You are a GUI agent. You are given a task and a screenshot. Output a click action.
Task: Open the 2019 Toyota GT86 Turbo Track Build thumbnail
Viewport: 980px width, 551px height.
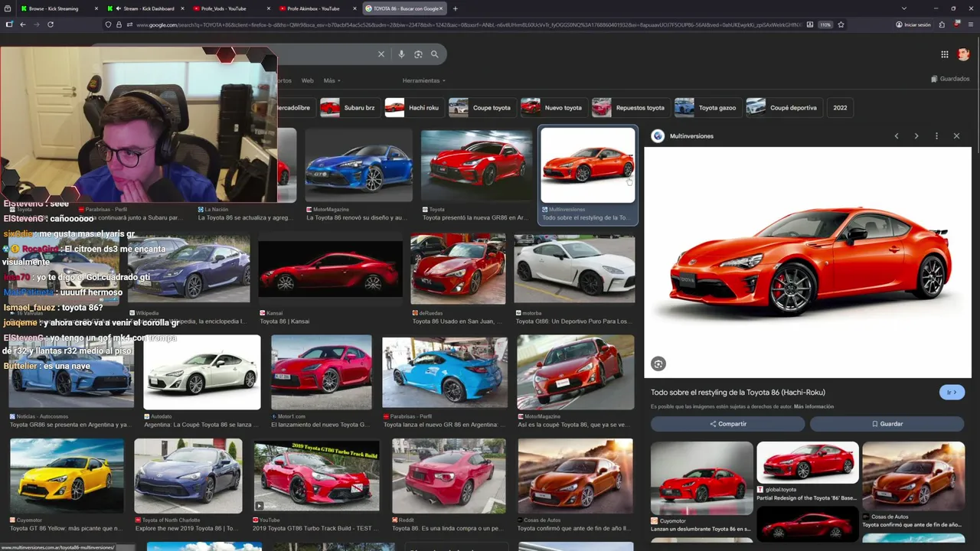(316, 475)
